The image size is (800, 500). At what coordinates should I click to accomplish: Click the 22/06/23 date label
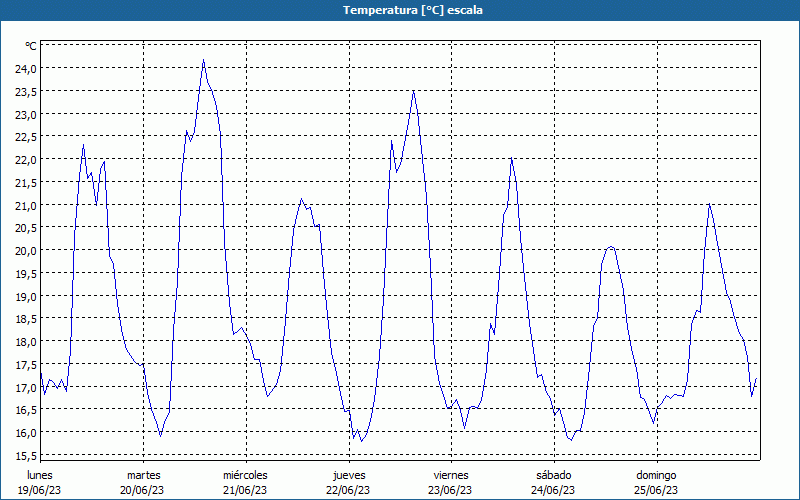pos(348,490)
